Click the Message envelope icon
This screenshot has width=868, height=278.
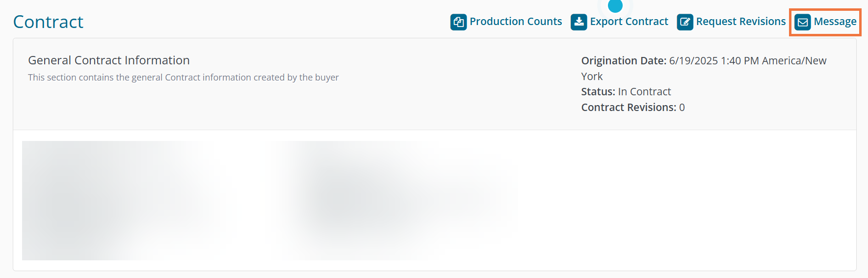click(803, 22)
